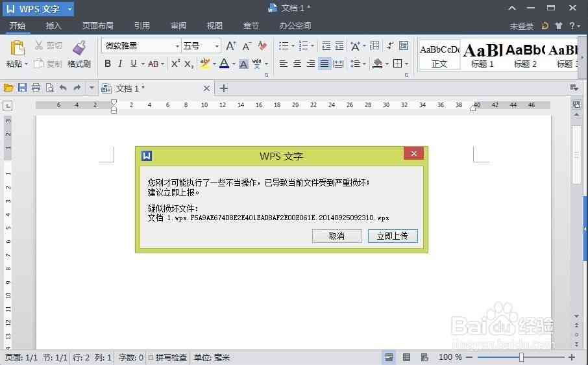588x365 pixels.
Task: Click 取消 in the WPS dialog
Action: pos(337,236)
